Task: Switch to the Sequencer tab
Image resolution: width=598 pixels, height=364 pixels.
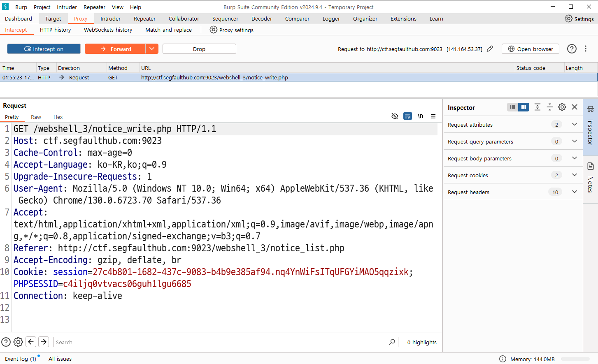Action: click(225, 19)
